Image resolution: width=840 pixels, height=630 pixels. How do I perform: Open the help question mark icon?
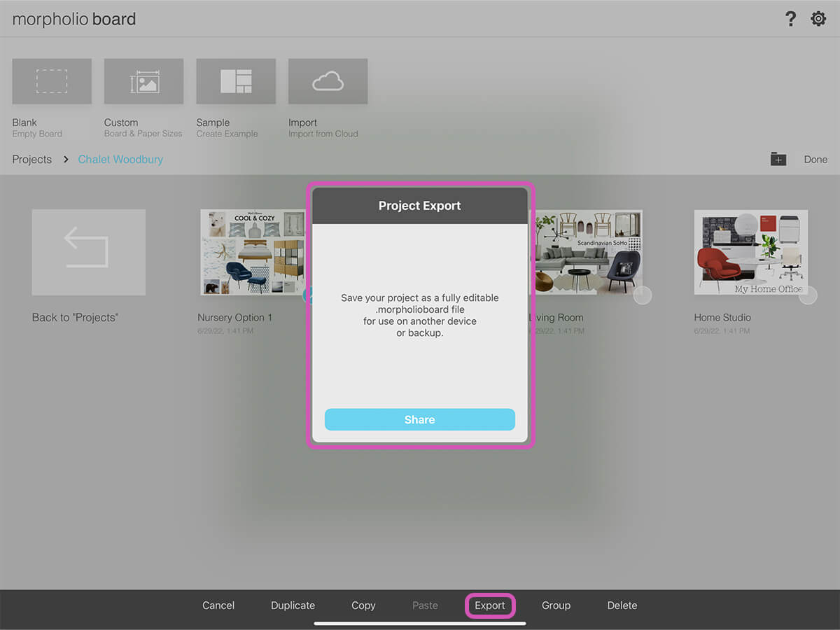point(790,19)
